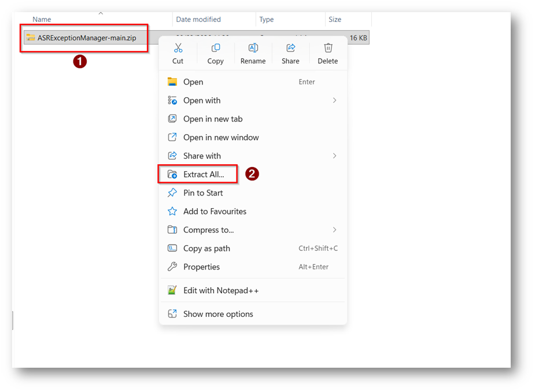Click the Rename icon

[x=253, y=48]
